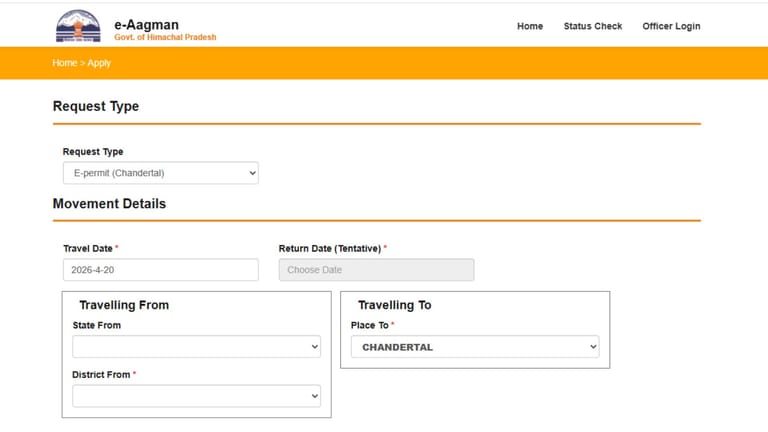Expand the District From dropdown
The width and height of the screenshot is (768, 432).
click(196, 396)
